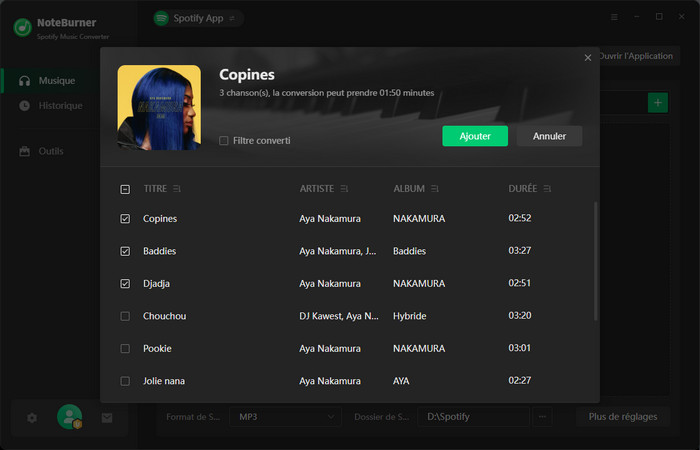Image resolution: width=700 pixels, height=450 pixels.
Task: Close the Copines dialog with X
Action: (x=588, y=58)
